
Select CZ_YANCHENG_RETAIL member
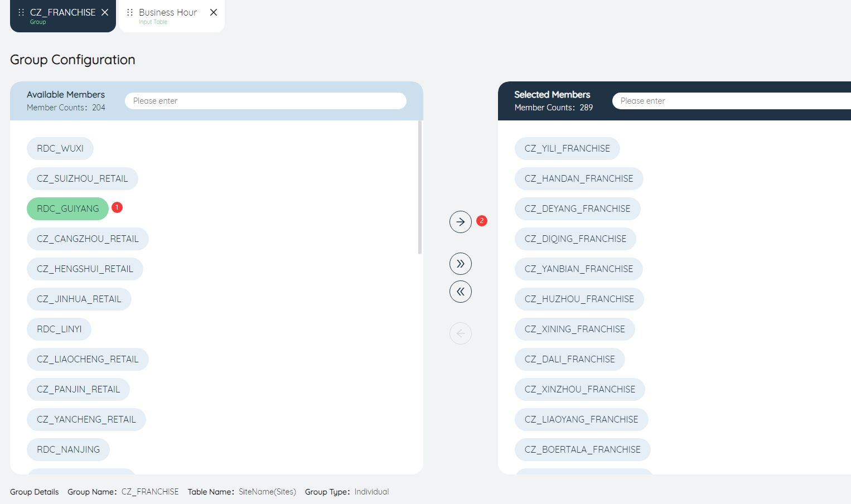86,419
